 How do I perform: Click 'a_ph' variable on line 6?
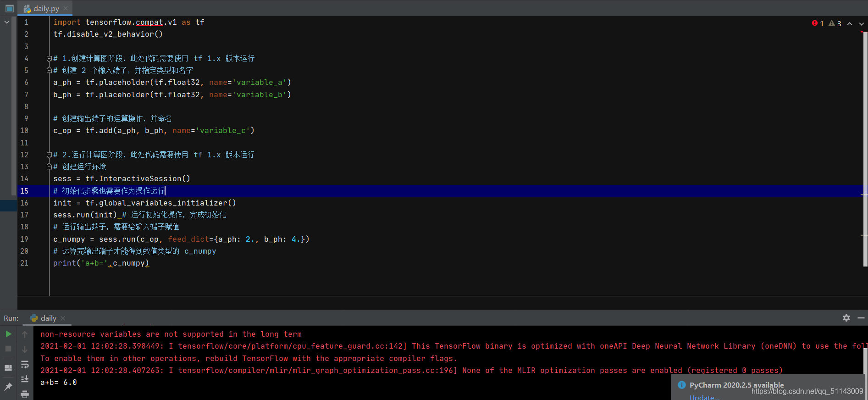pos(62,82)
